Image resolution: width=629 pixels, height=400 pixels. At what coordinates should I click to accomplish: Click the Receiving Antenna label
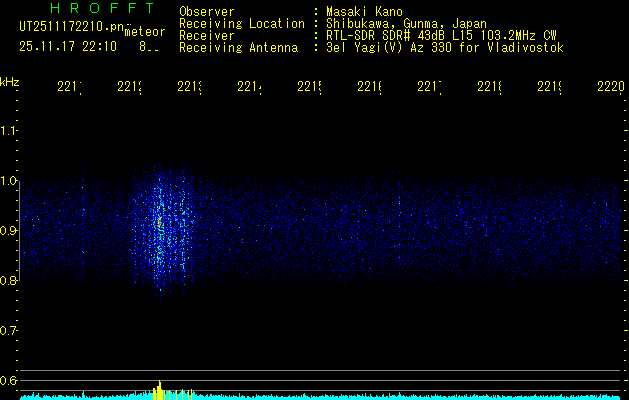238,48
